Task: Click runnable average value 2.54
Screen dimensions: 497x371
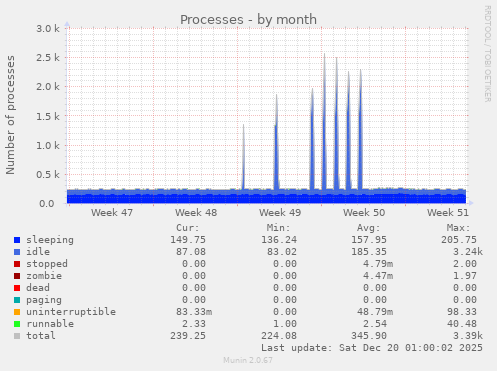Action: [x=375, y=324]
